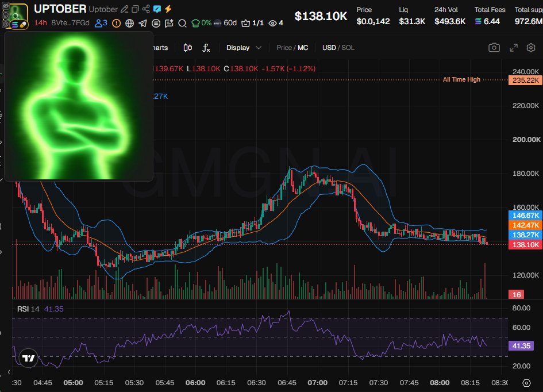Click the circular lines icon after Telegram
Image resolution: width=543 pixels, height=392 pixels.
click(x=156, y=23)
